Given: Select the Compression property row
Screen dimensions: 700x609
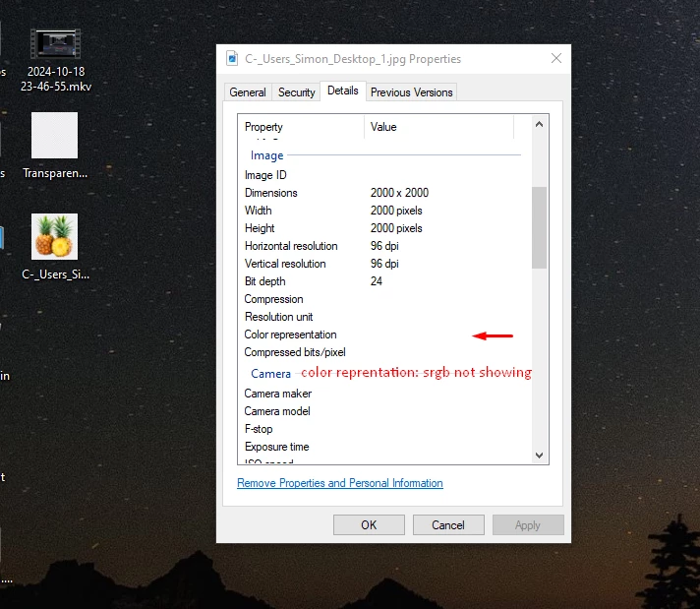Looking at the screenshot, I should 384,299.
